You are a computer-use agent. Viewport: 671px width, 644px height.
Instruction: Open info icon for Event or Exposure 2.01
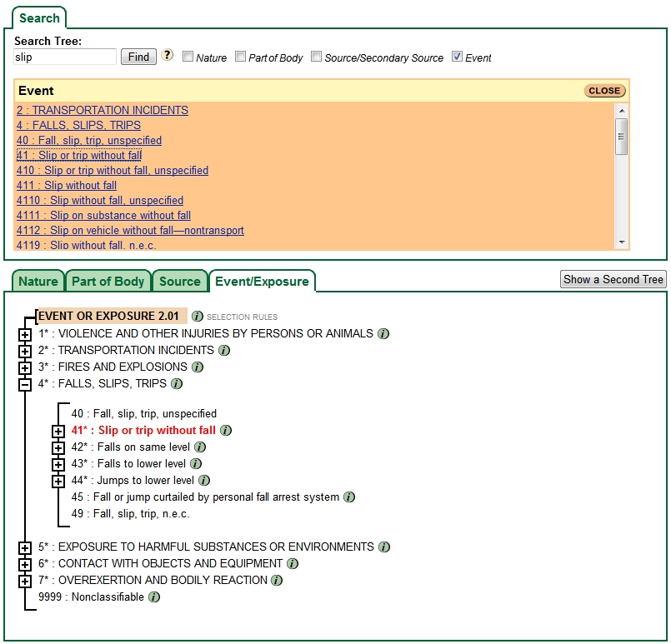(x=198, y=317)
